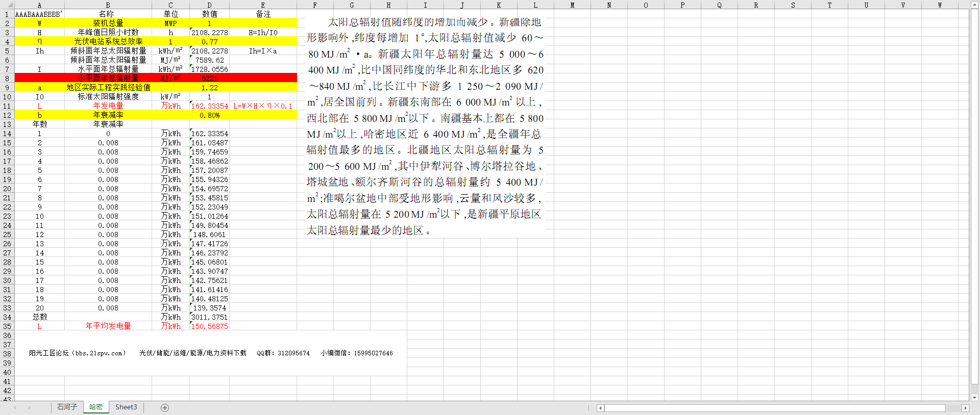Click the 年峰值日照小时数 cell

(x=108, y=33)
